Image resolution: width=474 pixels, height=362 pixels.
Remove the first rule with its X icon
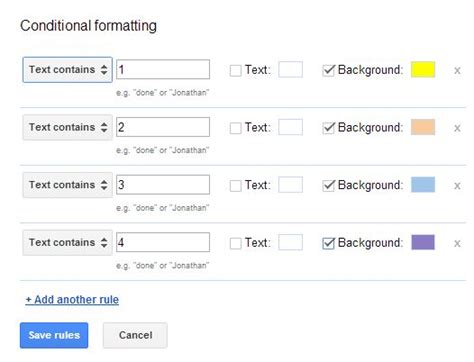[x=457, y=71]
